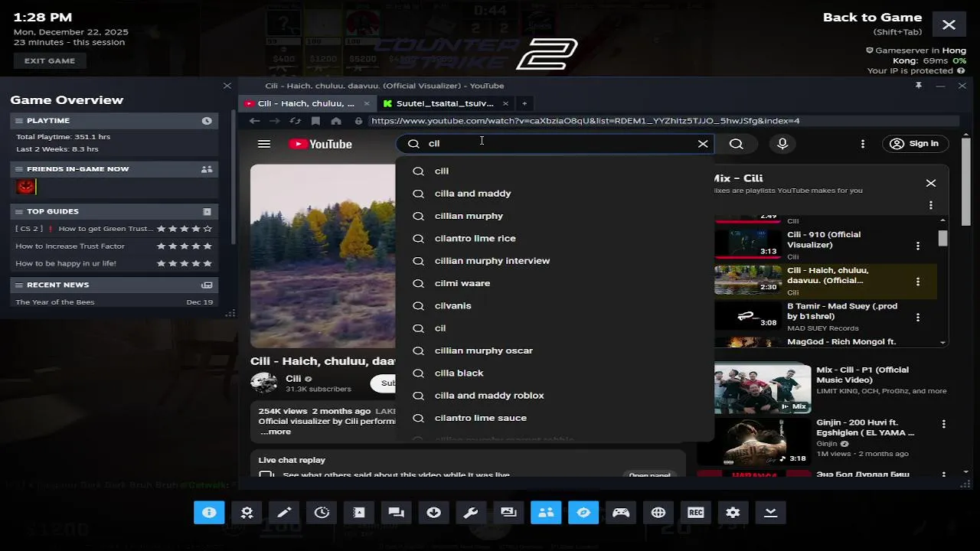Collapse the overlay toolbar with the down-arrow icon
The height and width of the screenshot is (551, 980).
[x=770, y=513]
